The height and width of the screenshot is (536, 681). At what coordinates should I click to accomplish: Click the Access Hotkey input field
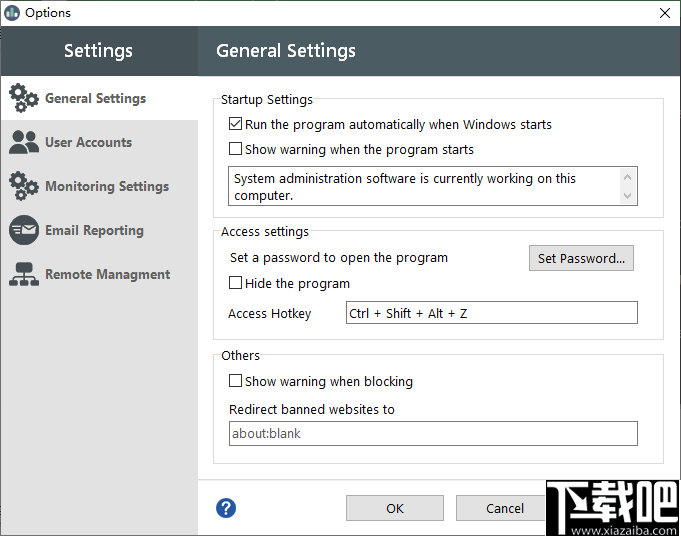tap(491, 313)
